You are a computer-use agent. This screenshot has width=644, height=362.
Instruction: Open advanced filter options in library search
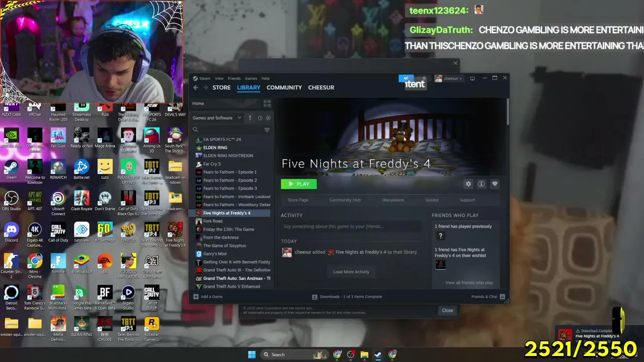point(267,130)
